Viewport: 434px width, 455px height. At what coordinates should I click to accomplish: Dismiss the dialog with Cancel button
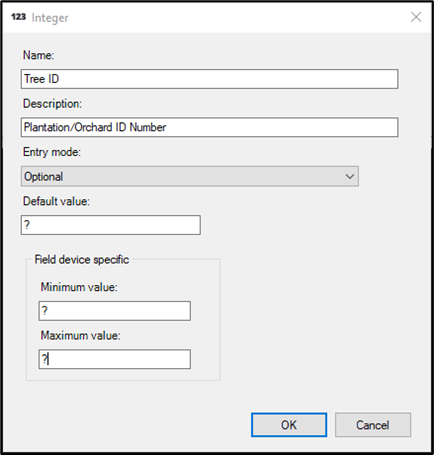coord(373,425)
